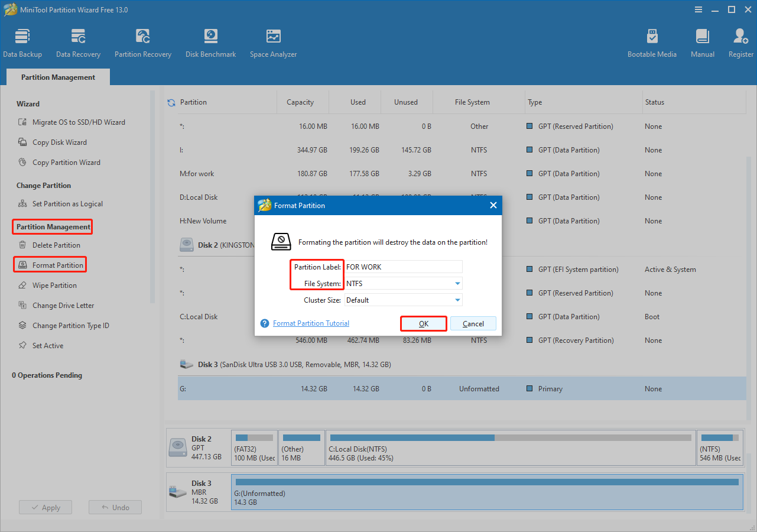Start the Space Analyzer
This screenshot has width=757, height=532.
click(x=272, y=41)
